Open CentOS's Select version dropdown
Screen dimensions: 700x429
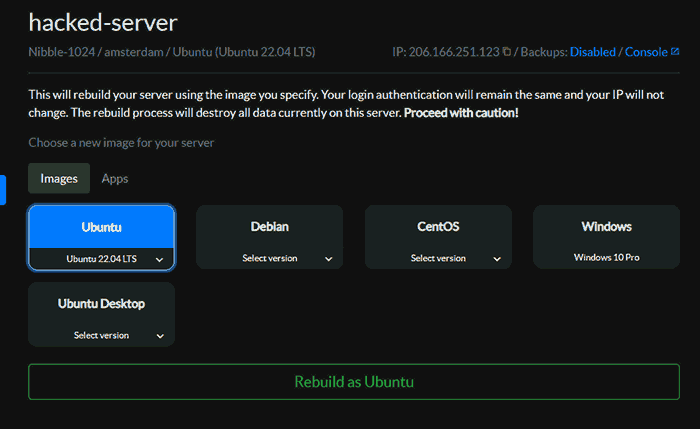tap(438, 258)
